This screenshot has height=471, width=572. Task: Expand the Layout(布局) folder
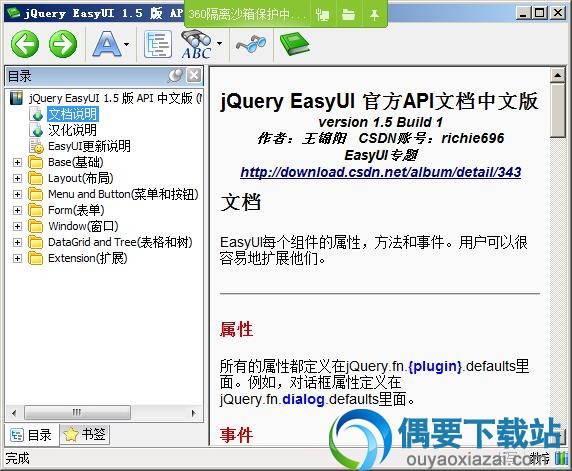(x=17, y=178)
